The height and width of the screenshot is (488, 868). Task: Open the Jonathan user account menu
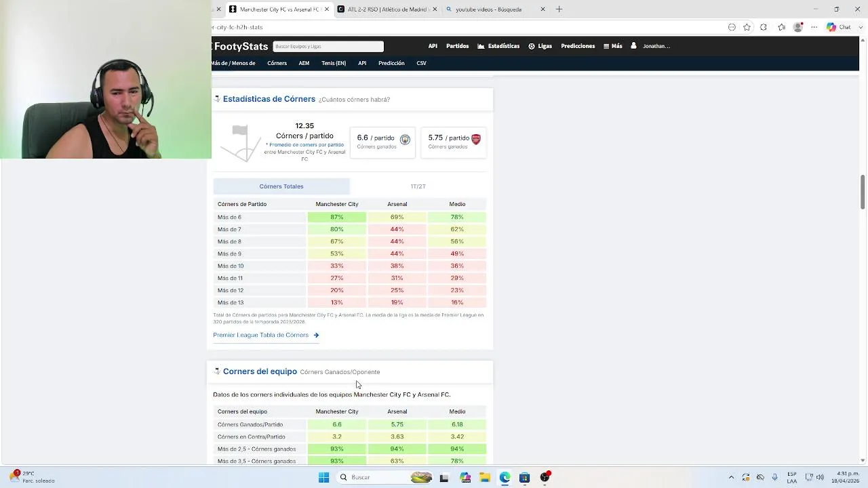tap(650, 46)
